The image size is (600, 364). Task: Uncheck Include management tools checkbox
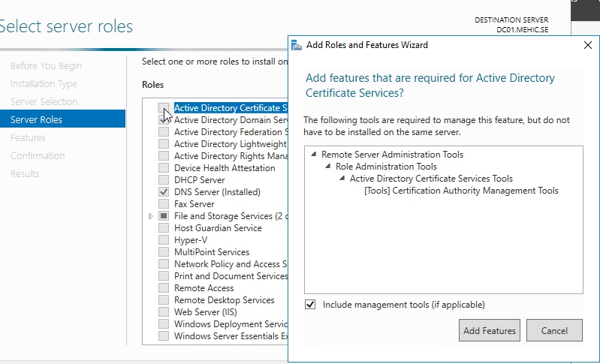[x=310, y=305]
